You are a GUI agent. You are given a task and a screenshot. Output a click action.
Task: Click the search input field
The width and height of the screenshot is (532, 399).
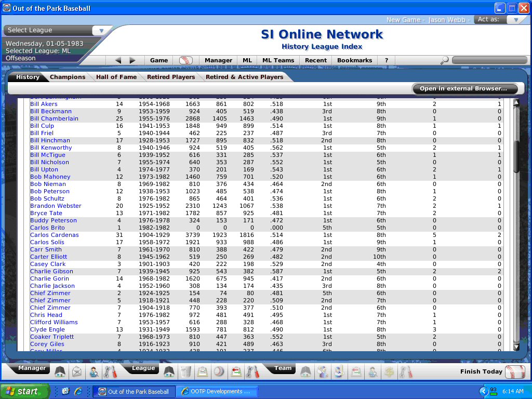coord(489,60)
